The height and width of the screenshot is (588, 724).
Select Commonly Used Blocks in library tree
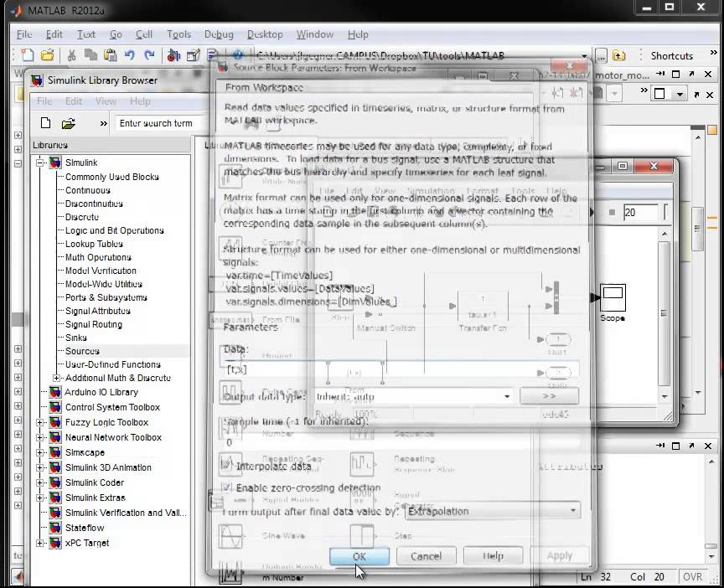tap(111, 177)
